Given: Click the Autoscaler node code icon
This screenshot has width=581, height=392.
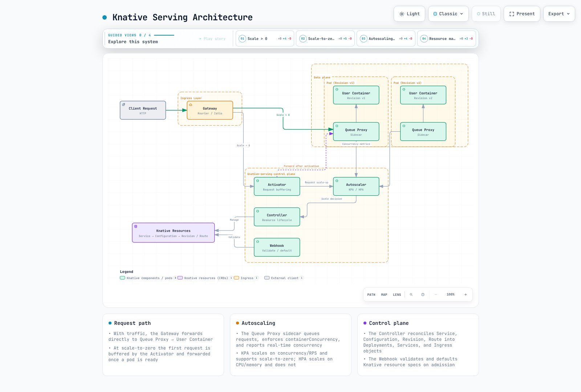Looking at the screenshot, I should pyautogui.click(x=337, y=181).
